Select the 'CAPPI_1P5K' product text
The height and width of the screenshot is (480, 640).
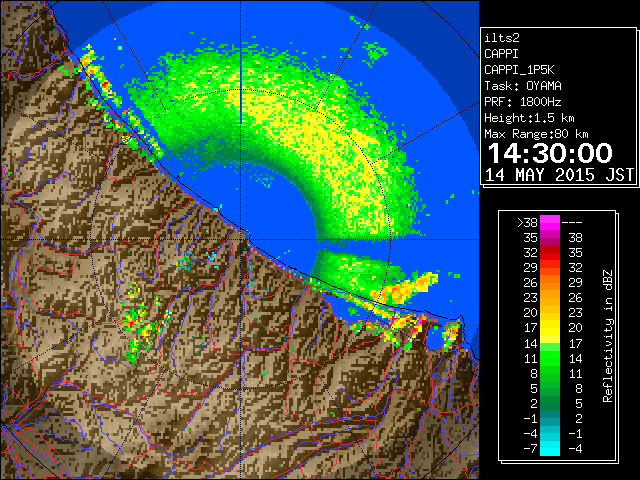click(519, 70)
